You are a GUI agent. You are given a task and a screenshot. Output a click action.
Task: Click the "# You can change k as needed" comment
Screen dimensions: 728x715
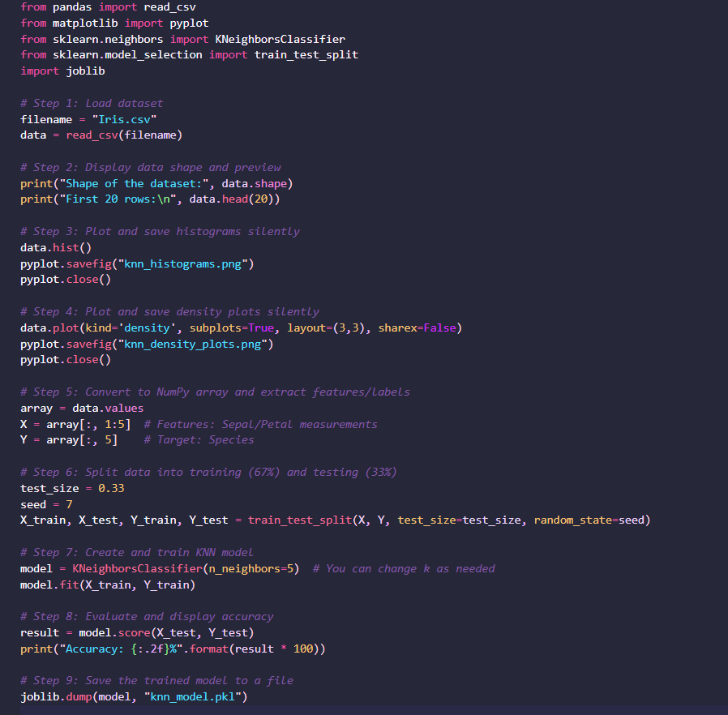click(x=404, y=569)
